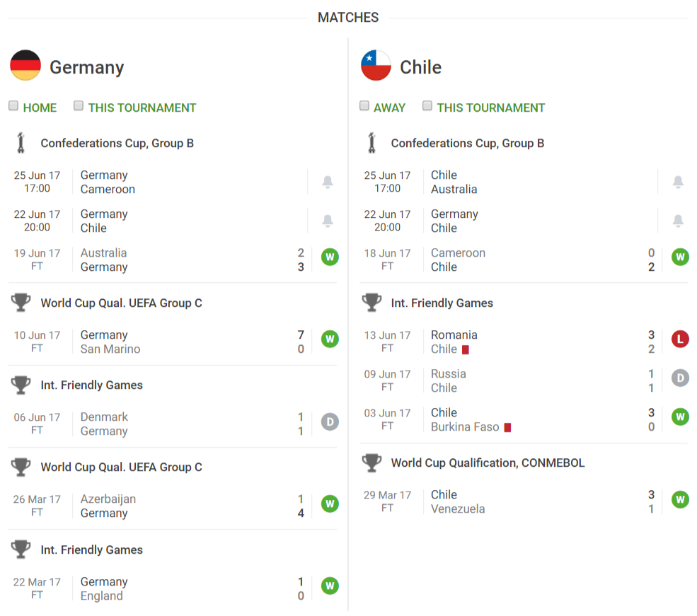Open Chile vs Venezuela match result
This screenshot has width=697, height=616.
point(524,502)
